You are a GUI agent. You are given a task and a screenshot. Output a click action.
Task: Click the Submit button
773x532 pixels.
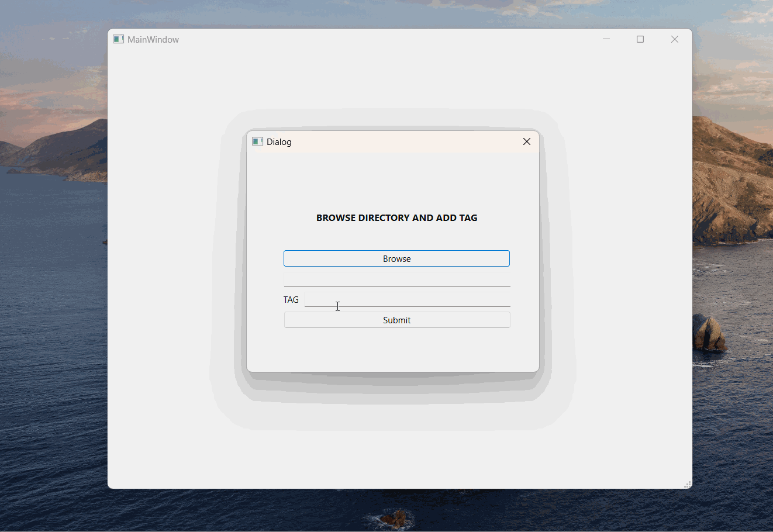tap(397, 320)
